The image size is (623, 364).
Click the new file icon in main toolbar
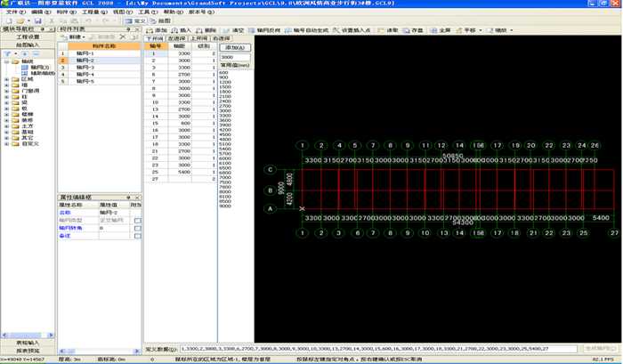[9, 20]
